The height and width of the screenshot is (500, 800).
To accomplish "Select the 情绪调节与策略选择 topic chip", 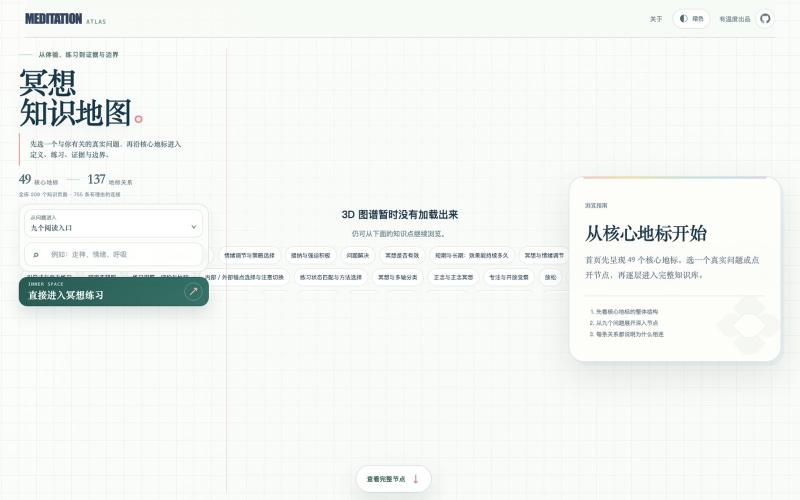I will click(249, 255).
